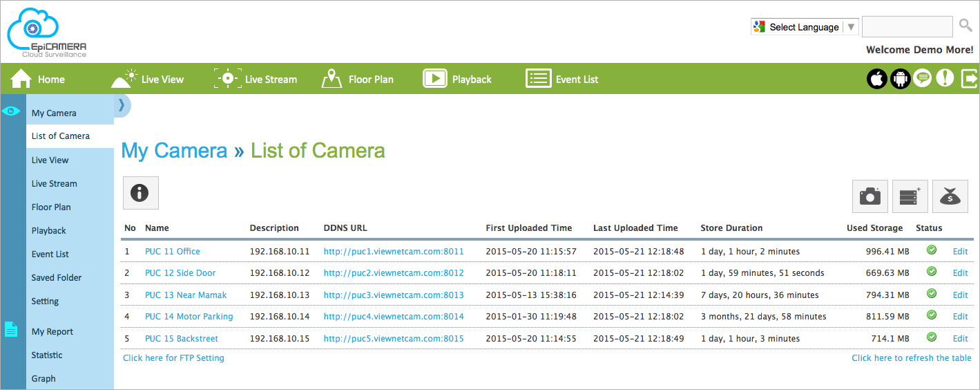
Task: Click the logout arrow icon
Action: (x=970, y=78)
